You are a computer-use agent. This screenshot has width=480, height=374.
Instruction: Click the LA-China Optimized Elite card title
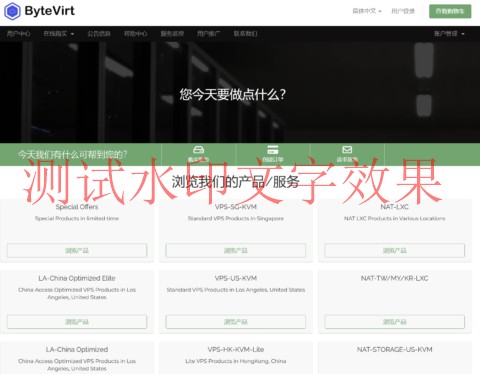coord(77,278)
